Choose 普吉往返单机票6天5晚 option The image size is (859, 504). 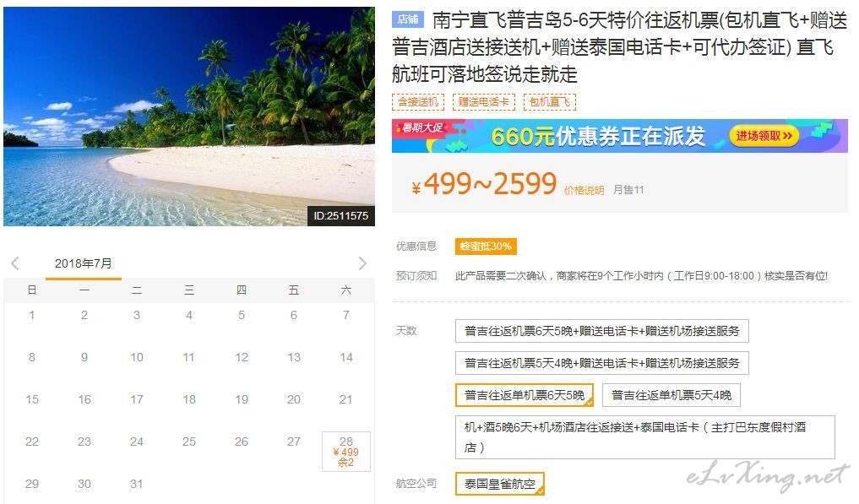coord(525,395)
